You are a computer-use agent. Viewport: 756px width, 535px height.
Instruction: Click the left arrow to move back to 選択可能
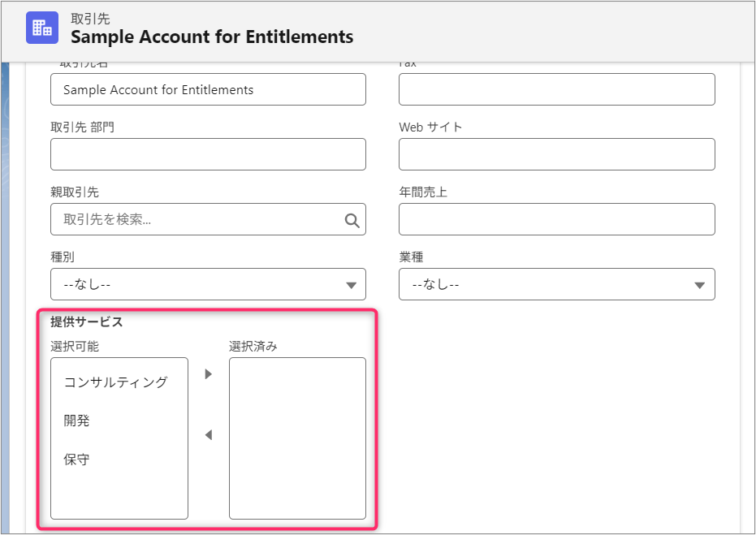click(x=208, y=436)
